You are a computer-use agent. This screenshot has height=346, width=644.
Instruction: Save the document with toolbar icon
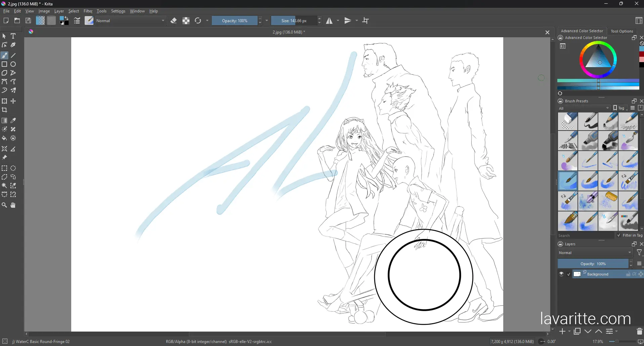click(28, 20)
